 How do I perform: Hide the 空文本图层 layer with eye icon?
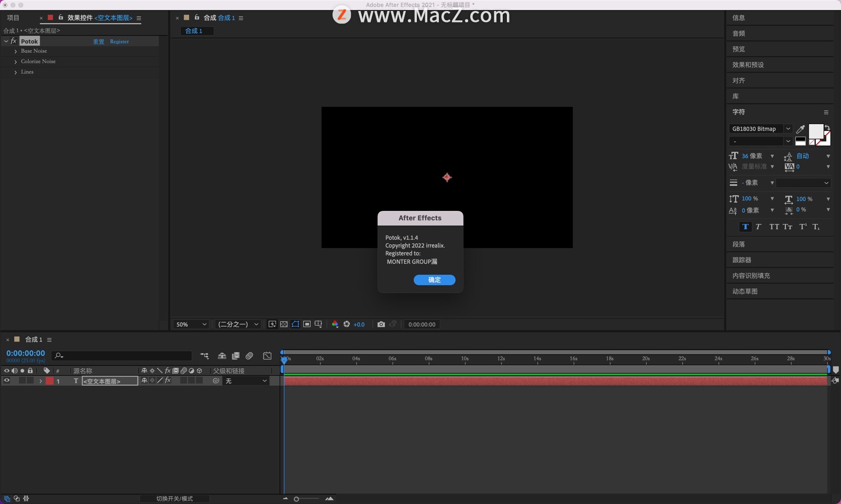point(6,381)
